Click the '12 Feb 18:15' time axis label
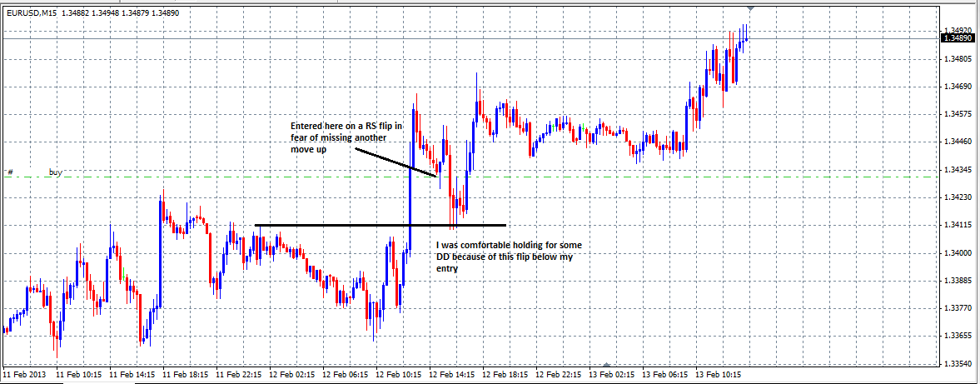The image size is (980, 384). tap(505, 375)
